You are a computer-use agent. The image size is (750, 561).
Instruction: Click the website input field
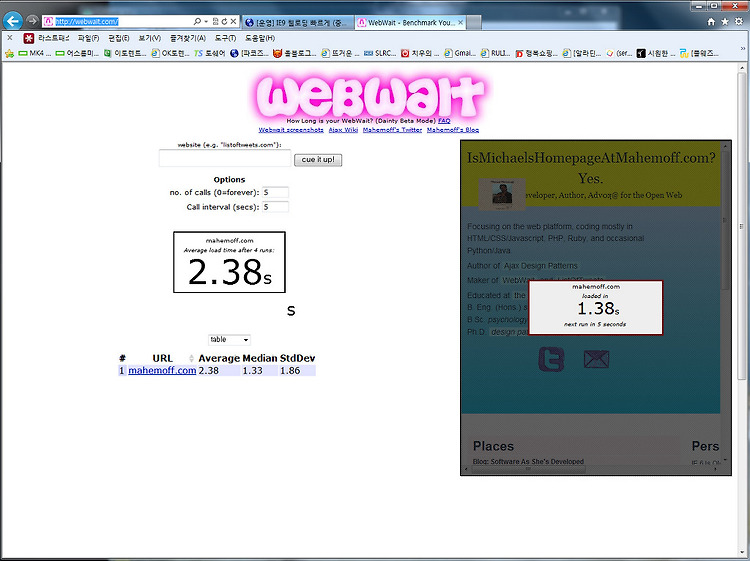pos(225,158)
